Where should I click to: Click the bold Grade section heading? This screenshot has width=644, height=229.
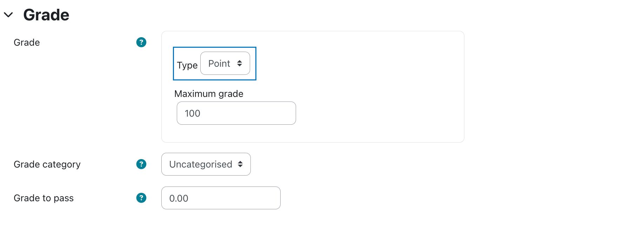tap(46, 15)
